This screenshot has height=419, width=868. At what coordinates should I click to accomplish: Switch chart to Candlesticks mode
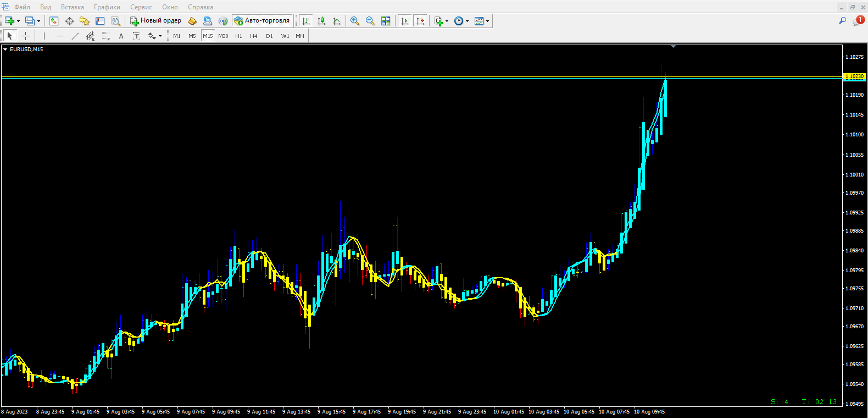point(321,21)
